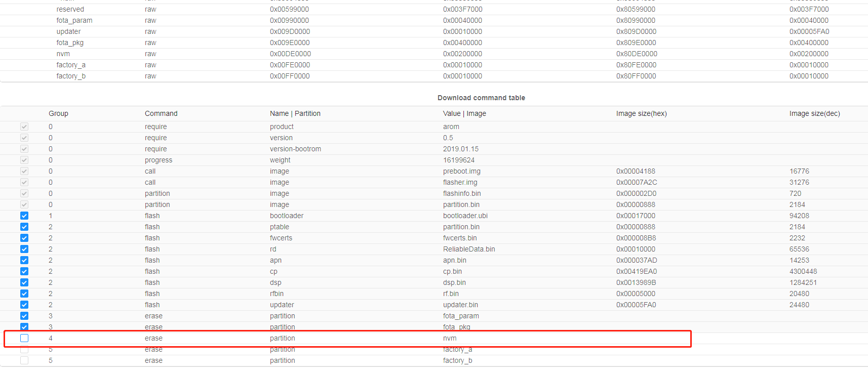
Task: Click the cp.bin image value
Action: pyautogui.click(x=452, y=271)
